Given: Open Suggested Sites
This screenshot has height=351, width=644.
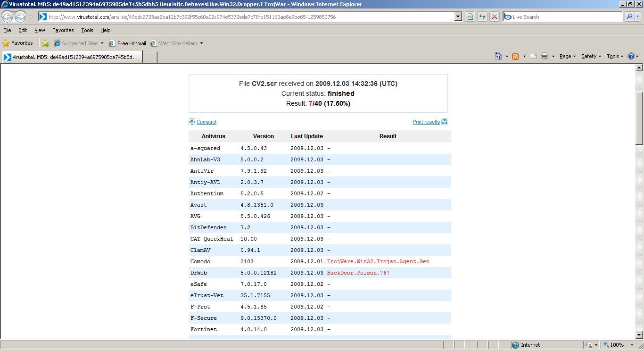Looking at the screenshot, I should tap(78, 43).
